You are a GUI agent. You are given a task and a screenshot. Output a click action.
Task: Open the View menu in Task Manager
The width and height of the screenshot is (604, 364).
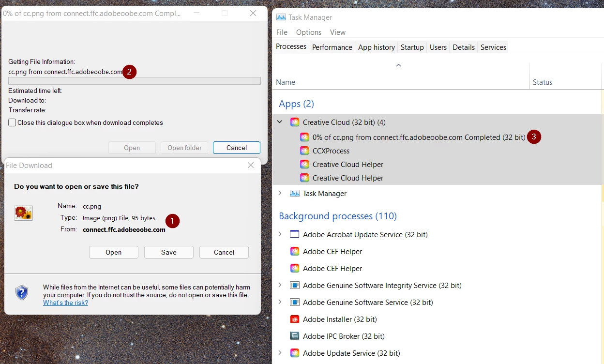coord(338,32)
